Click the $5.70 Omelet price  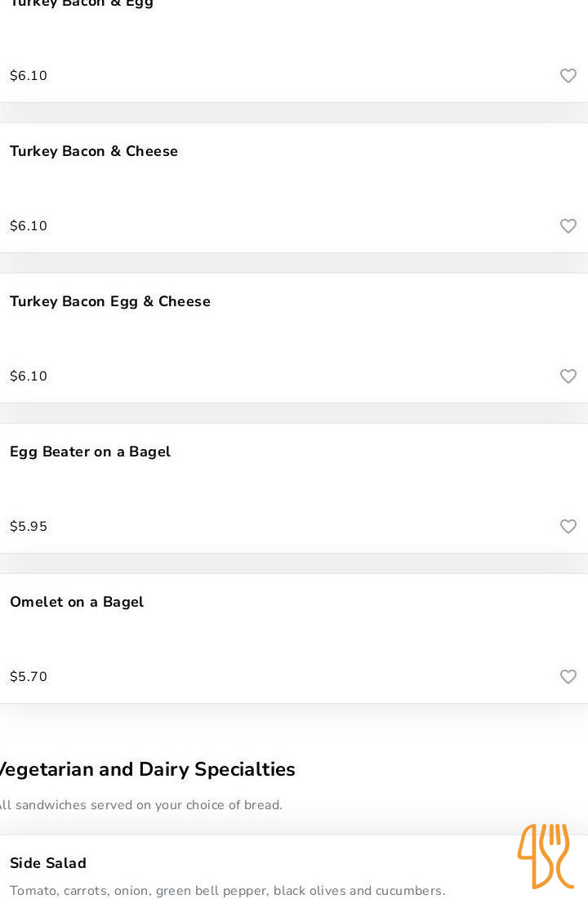(x=29, y=677)
